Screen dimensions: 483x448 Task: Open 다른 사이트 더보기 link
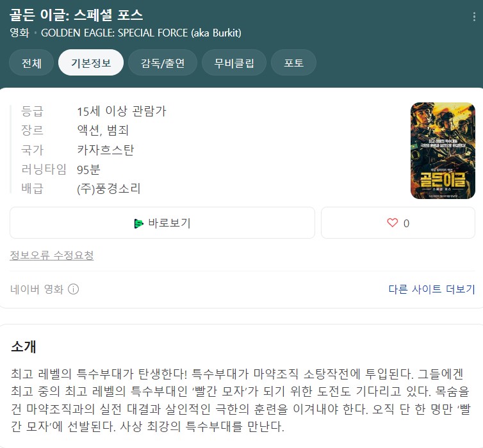click(432, 289)
